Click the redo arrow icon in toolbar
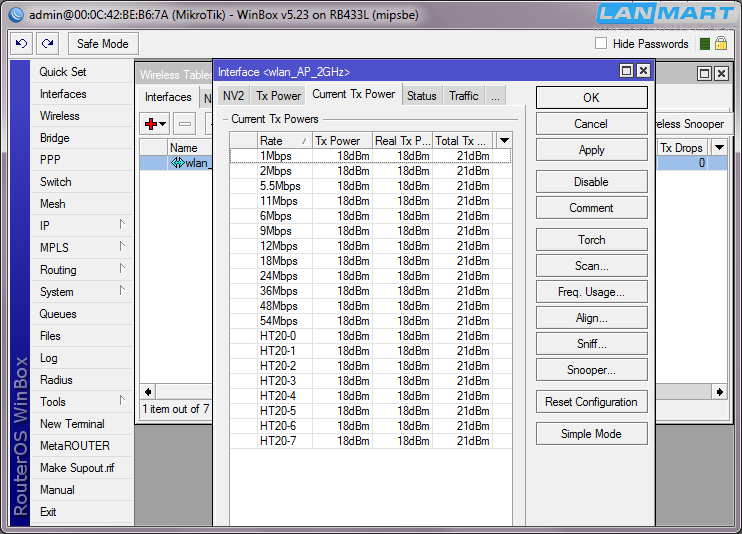 (47, 44)
